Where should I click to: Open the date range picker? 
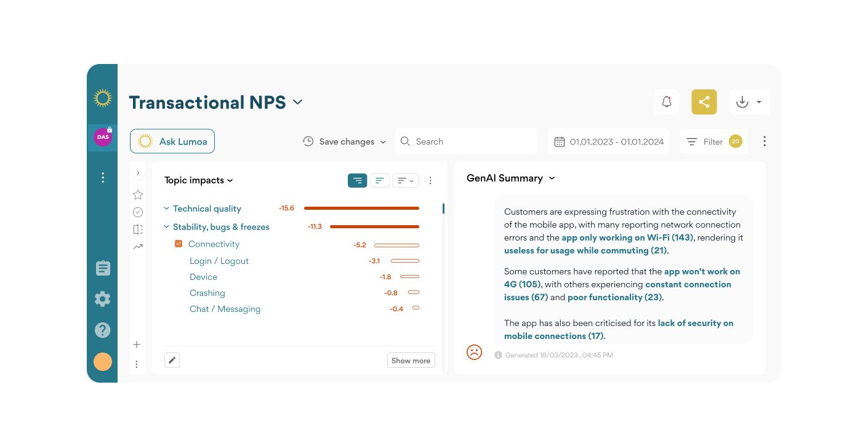click(x=609, y=141)
